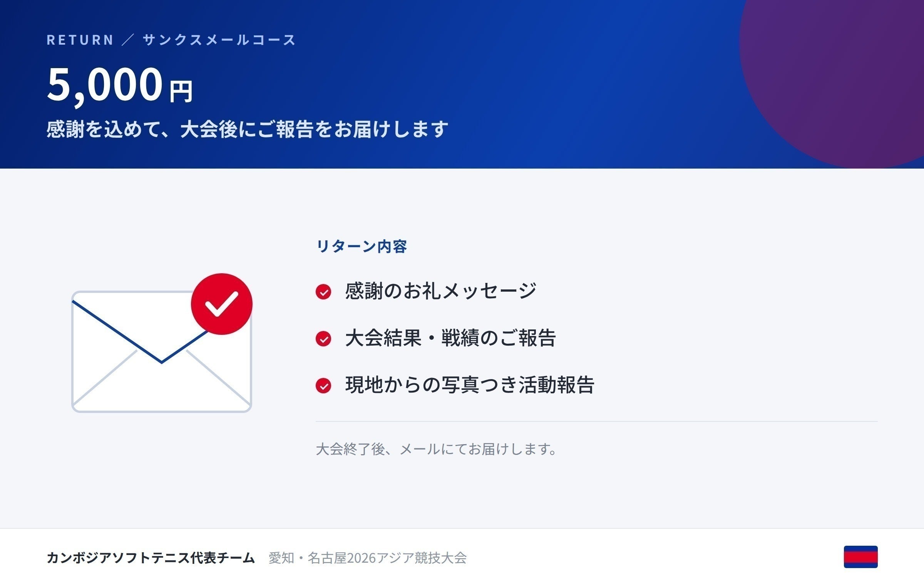The image size is (924, 585).
Task: Click check icon beside 大会結果・戦績のご報告
Action: click(x=323, y=339)
